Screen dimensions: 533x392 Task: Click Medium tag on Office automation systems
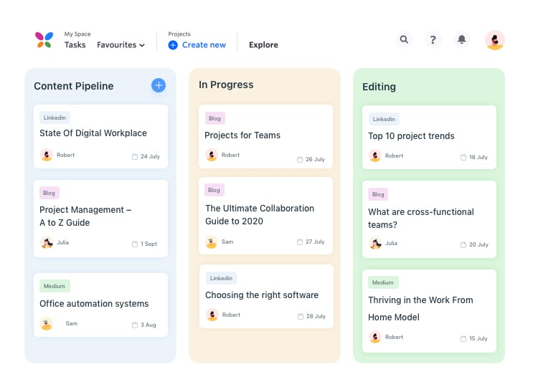55,286
